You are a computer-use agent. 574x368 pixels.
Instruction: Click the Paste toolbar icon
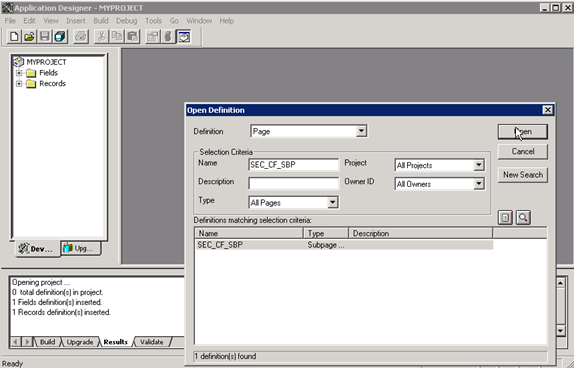tap(133, 37)
